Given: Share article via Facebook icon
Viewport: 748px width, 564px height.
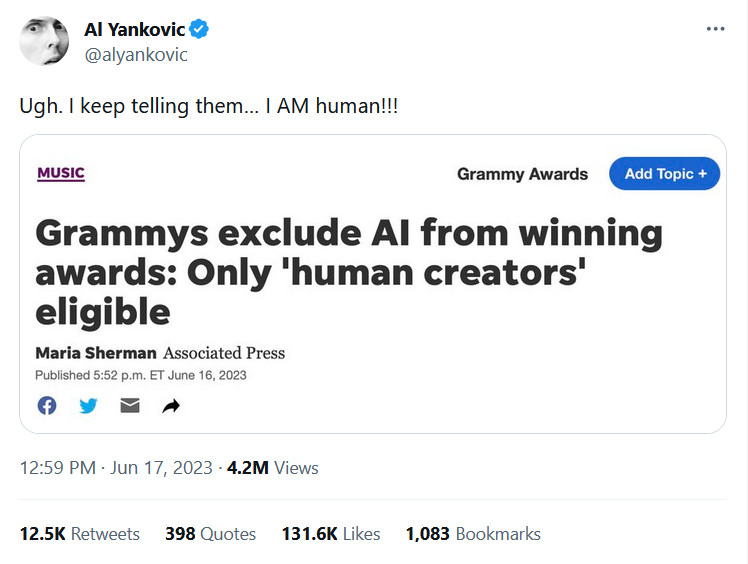Looking at the screenshot, I should pyautogui.click(x=47, y=405).
